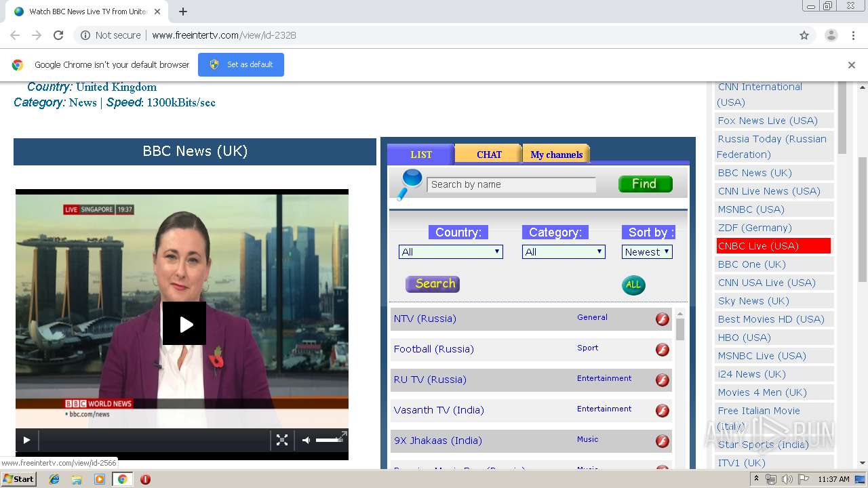868x488 pixels.
Task: Open the Category dropdown
Action: click(564, 252)
